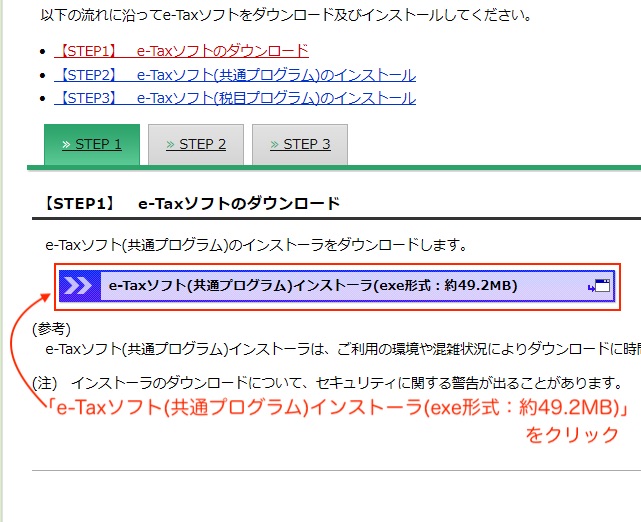The image size is (641, 522).
Task: Switch to the STEP 2 tab
Action: (x=196, y=144)
